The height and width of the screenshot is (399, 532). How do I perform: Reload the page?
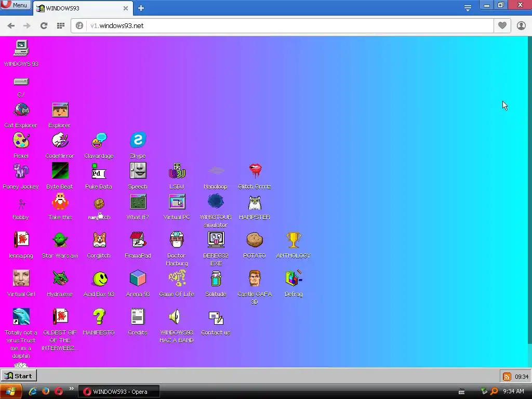44,26
